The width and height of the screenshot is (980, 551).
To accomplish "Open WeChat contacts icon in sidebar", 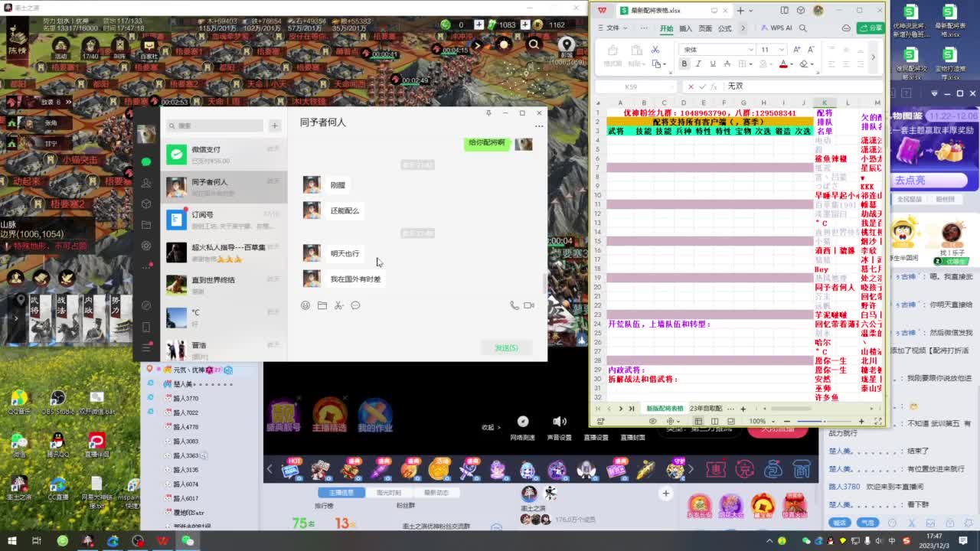I will [x=146, y=183].
